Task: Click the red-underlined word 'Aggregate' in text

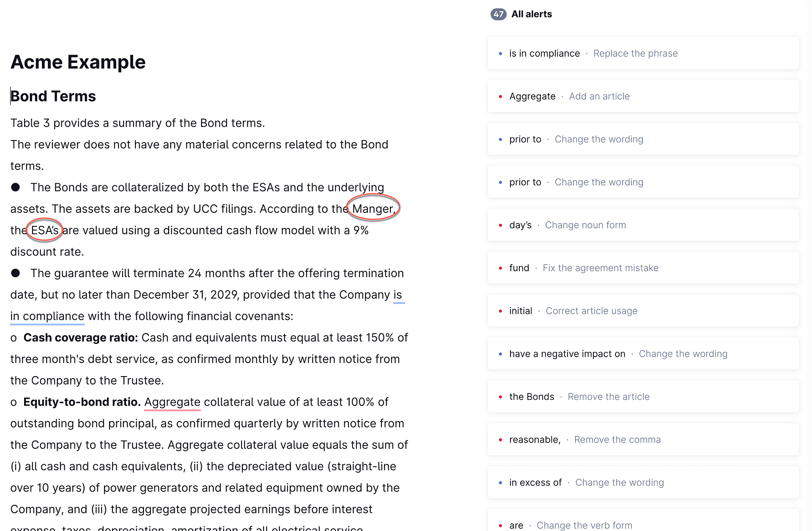Action: 173,402
